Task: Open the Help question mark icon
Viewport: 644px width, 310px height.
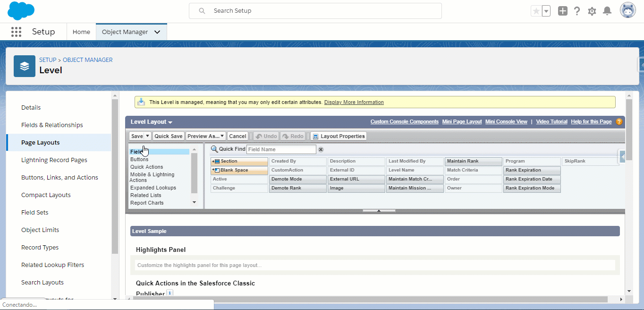Action: pos(577,11)
